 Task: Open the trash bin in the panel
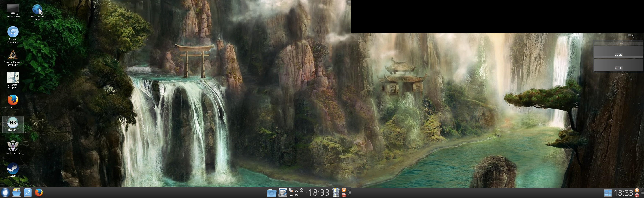[336, 192]
